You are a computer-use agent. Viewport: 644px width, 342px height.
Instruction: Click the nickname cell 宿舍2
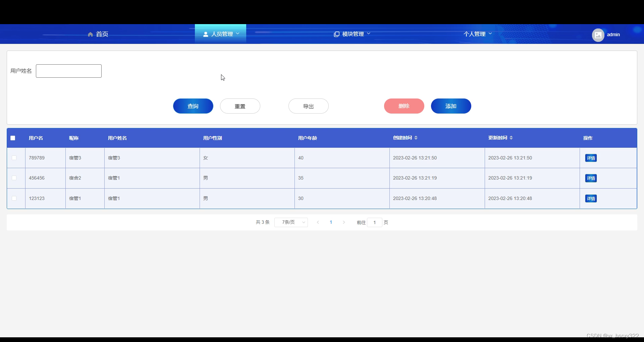coord(75,178)
